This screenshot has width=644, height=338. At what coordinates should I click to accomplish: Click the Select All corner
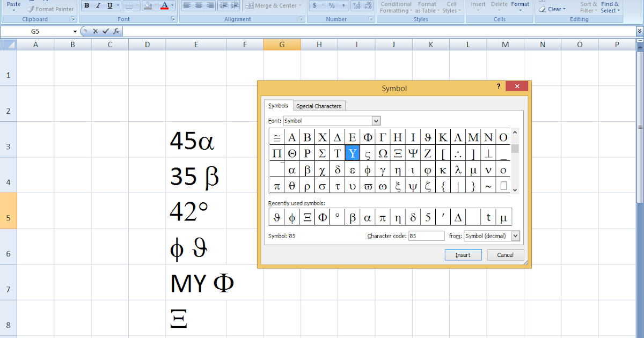tap(8, 45)
